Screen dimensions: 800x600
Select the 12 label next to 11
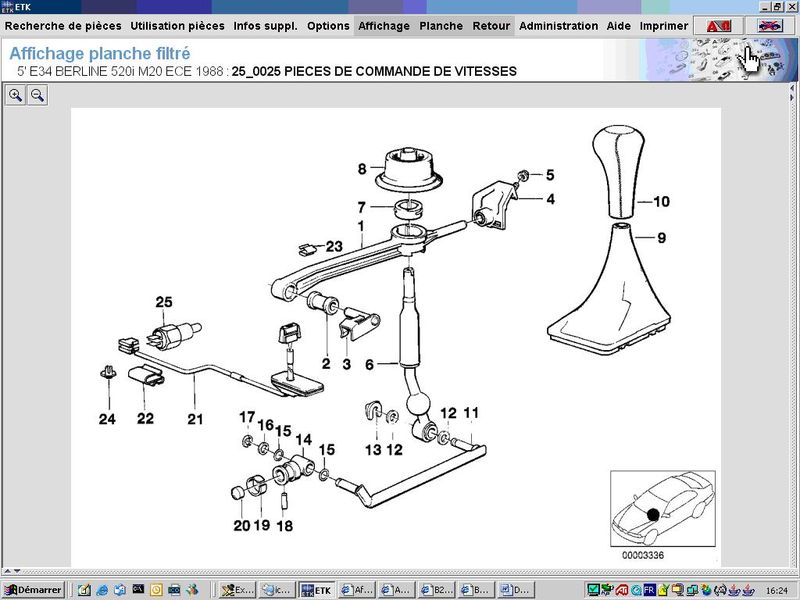pyautogui.click(x=448, y=413)
